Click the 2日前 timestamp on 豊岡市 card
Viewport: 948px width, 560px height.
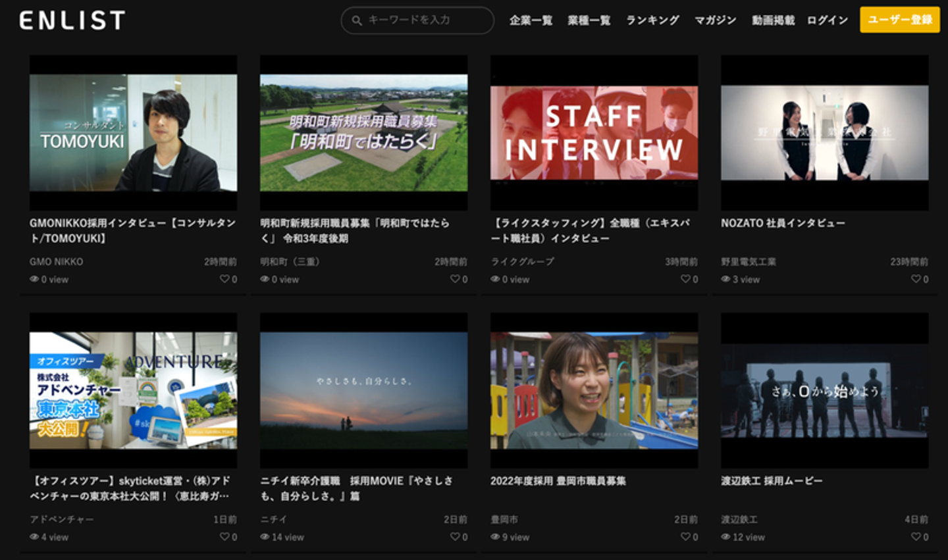(686, 520)
